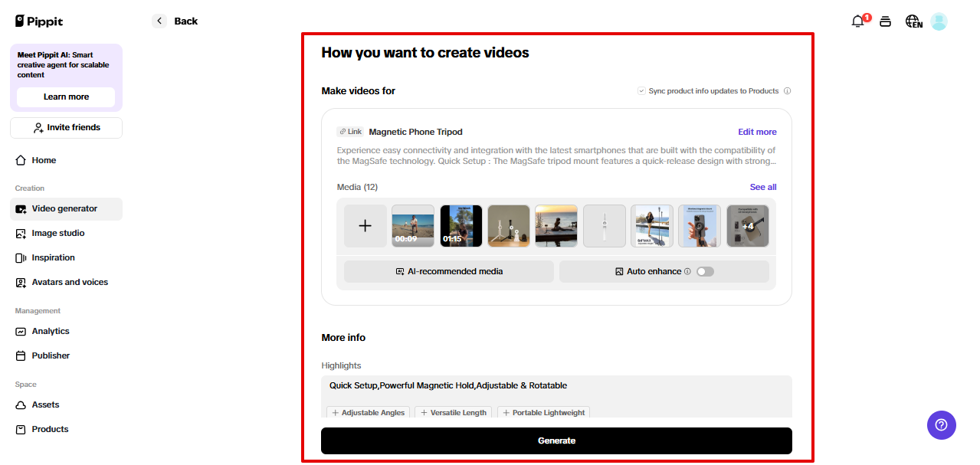Image resolution: width=980 pixels, height=465 pixels.
Task: Expand remaining media with +4 thumbnail
Action: pyautogui.click(x=747, y=225)
